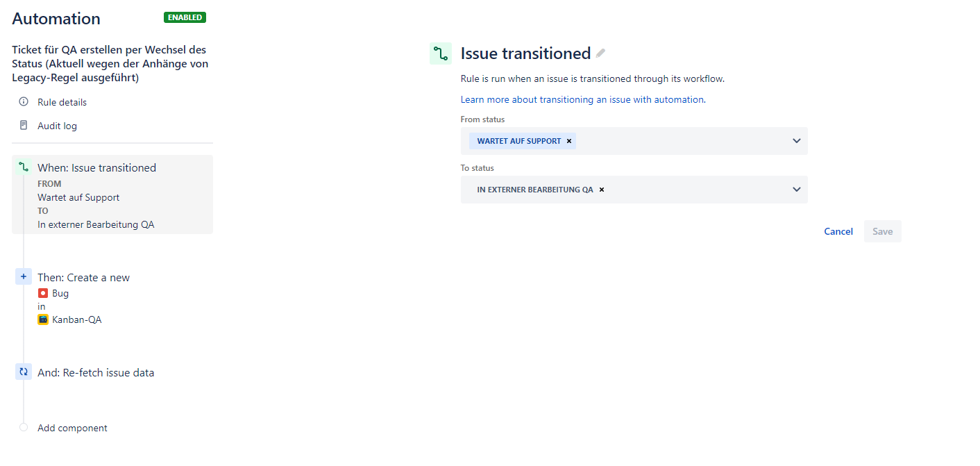The image size is (980, 466).
Task: Click the Issue transitioned trigger icon in rule list
Action: (24, 167)
